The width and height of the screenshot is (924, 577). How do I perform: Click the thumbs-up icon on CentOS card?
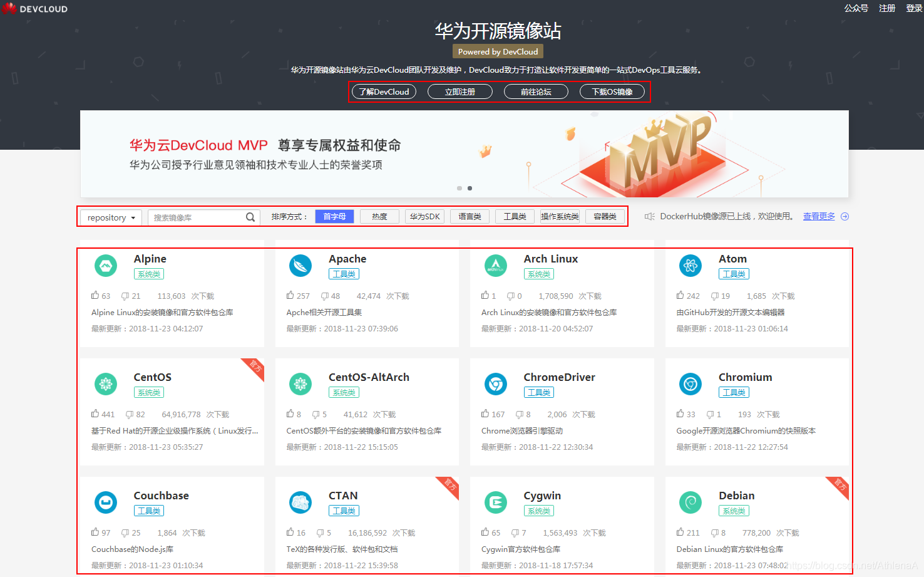(95, 413)
